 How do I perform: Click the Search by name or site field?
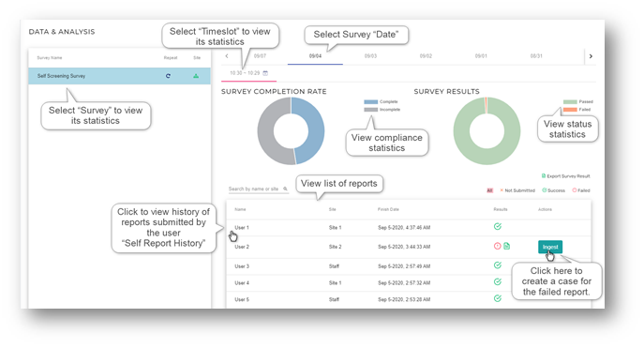(258, 189)
